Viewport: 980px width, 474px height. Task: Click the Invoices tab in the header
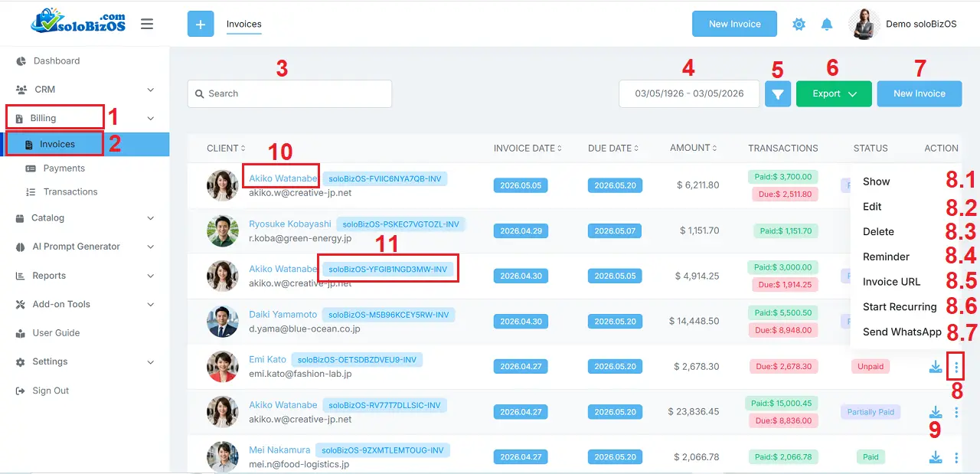[x=244, y=25]
